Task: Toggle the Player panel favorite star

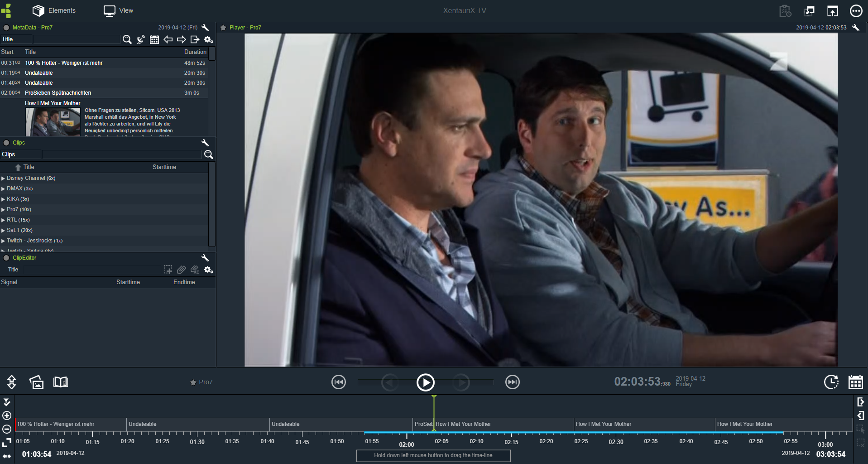Action: pyautogui.click(x=223, y=28)
